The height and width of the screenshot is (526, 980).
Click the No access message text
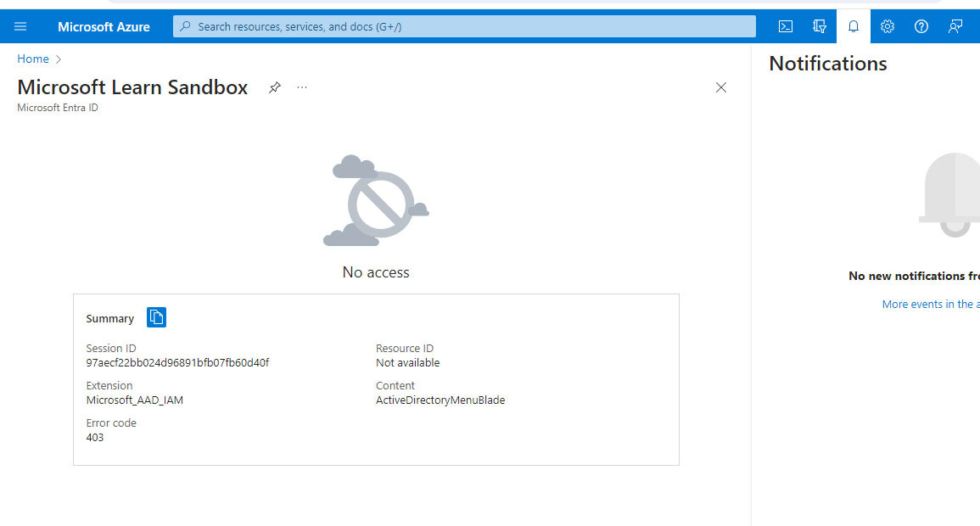click(x=376, y=272)
